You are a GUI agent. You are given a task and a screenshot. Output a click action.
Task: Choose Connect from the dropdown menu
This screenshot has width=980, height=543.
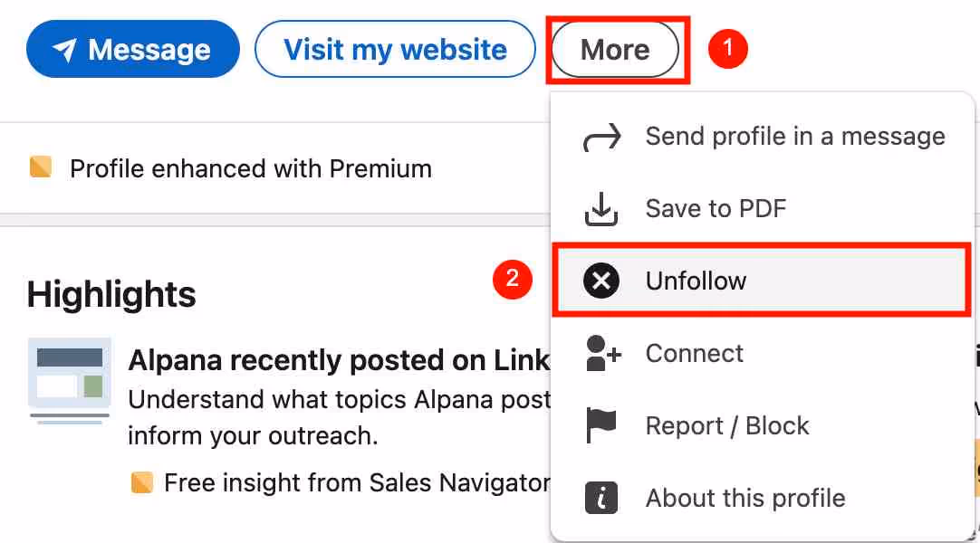tap(695, 353)
